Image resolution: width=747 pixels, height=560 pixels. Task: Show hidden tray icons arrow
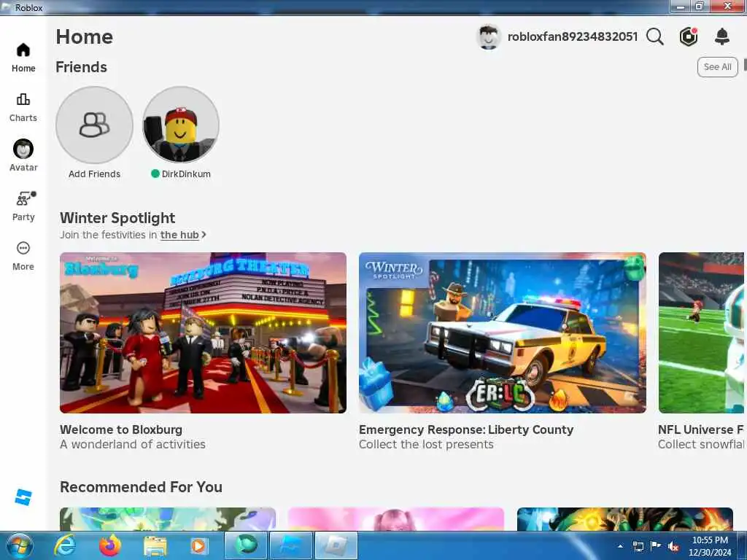[620, 546]
